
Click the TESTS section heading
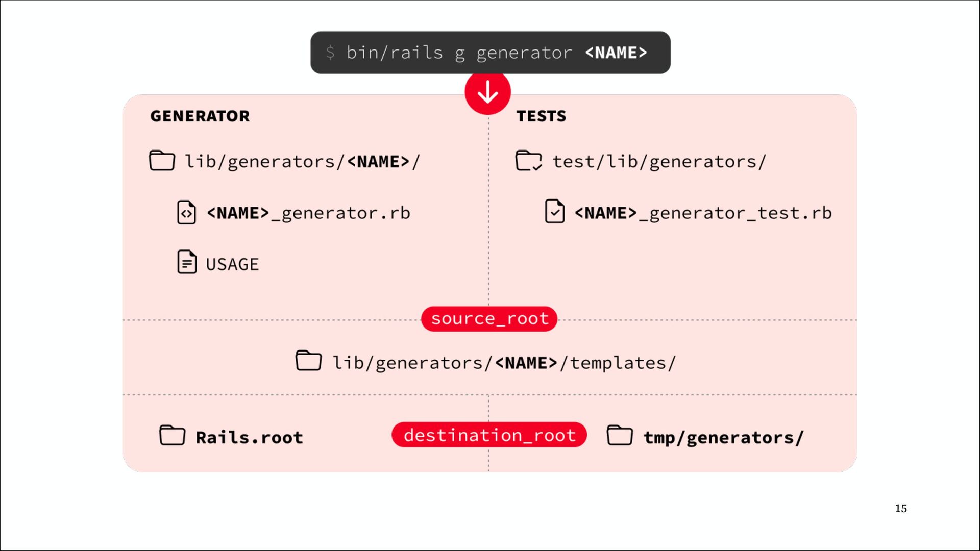(541, 116)
